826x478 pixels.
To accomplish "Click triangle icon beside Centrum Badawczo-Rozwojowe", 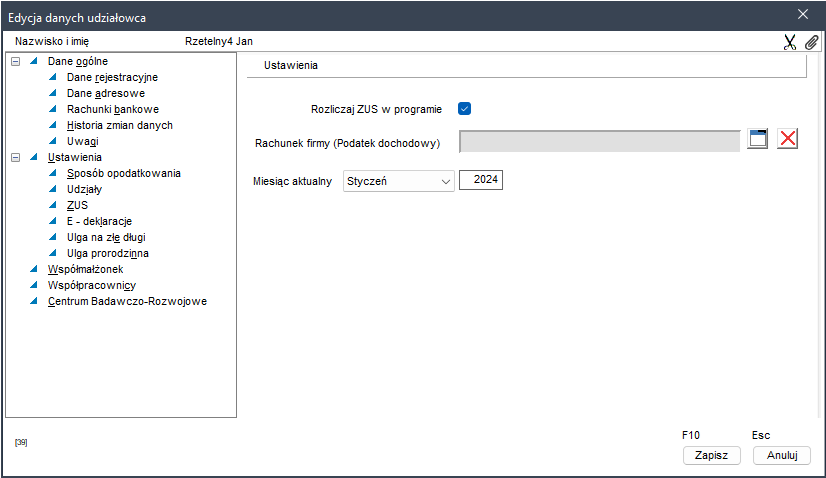I will tap(35, 301).
